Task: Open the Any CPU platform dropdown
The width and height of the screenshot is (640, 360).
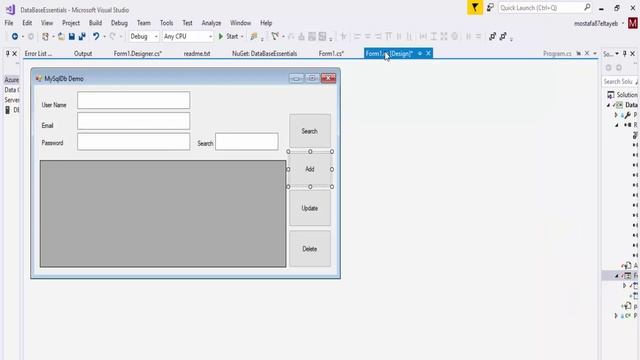Action: click(x=188, y=36)
